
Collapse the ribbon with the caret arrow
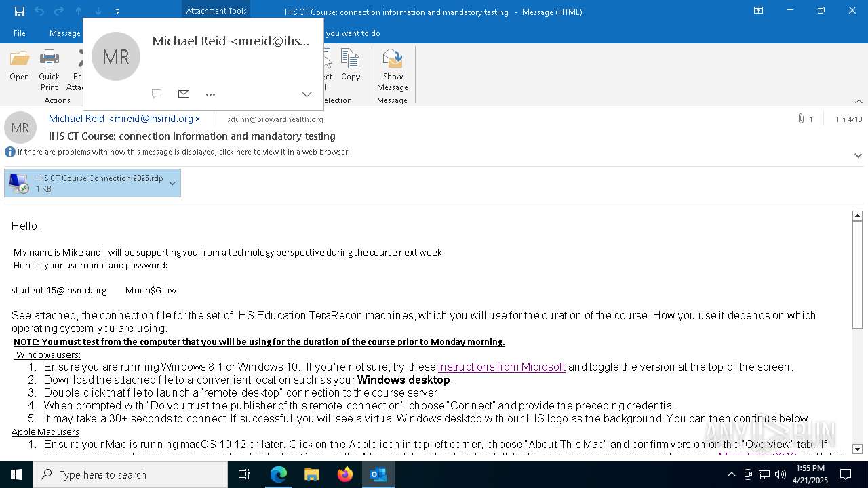859,101
